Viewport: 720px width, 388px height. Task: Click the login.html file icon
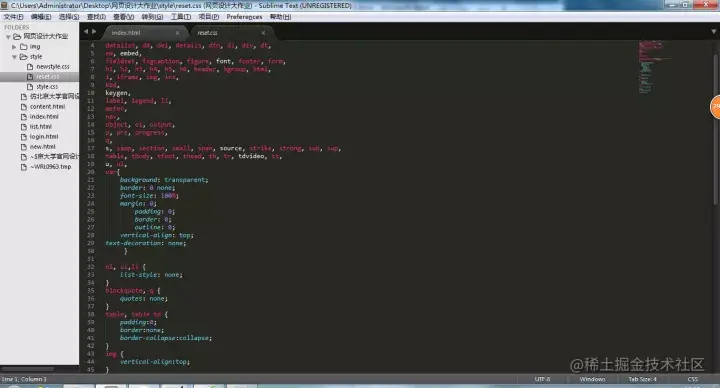[x=24, y=137]
